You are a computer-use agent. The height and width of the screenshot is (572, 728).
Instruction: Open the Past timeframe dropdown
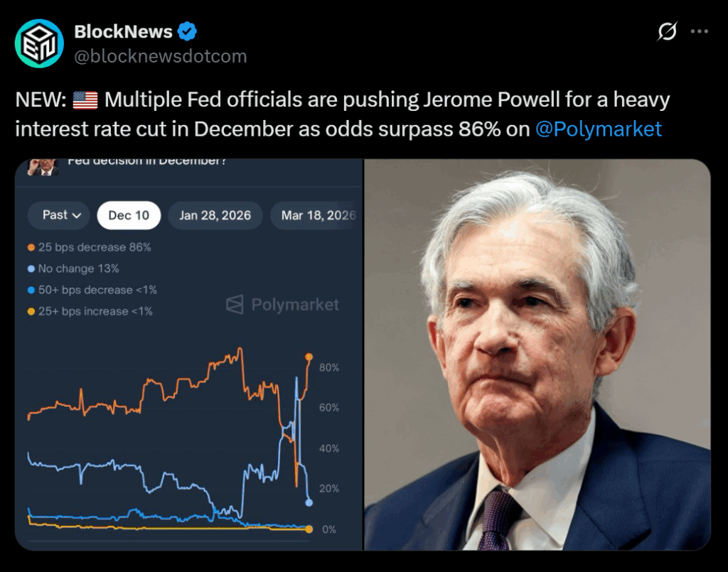58,215
